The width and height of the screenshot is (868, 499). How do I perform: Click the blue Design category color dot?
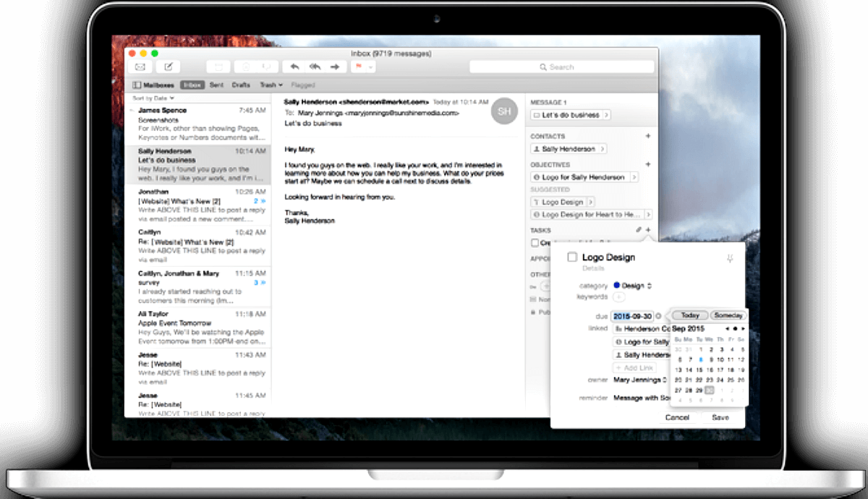point(616,285)
